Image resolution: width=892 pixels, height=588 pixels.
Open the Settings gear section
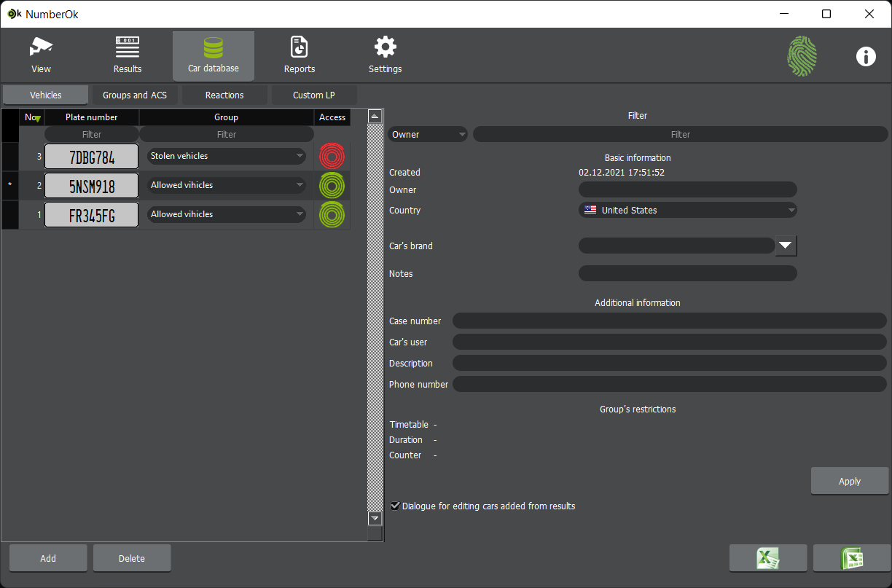386,56
